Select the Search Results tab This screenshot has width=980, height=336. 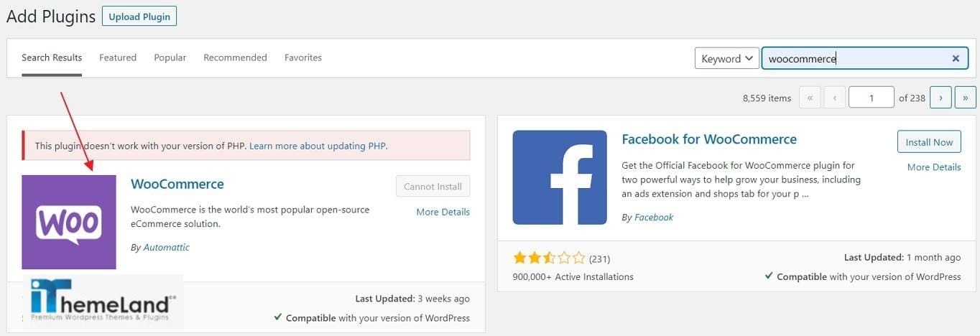52,57
